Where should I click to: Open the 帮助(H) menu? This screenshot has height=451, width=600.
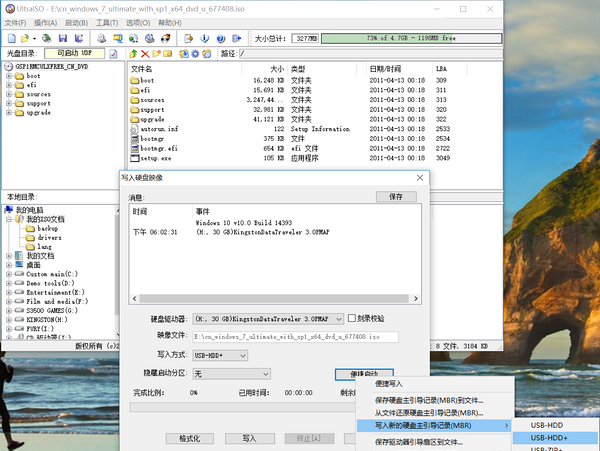170,23
